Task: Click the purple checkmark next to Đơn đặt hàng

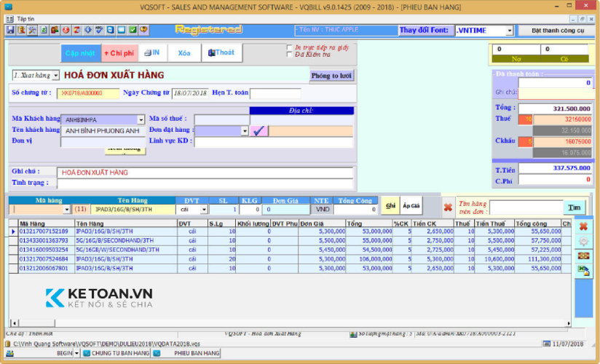Action: [259, 131]
